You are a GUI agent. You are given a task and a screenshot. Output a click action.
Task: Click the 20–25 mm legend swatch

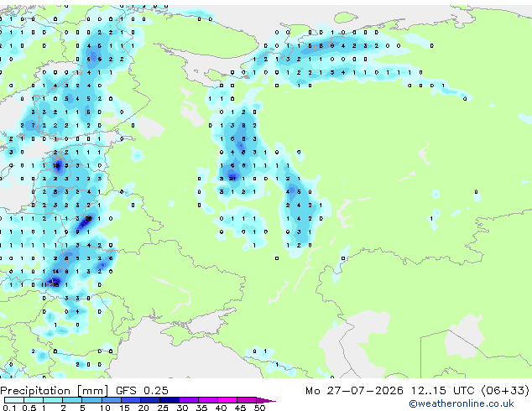click(149, 400)
